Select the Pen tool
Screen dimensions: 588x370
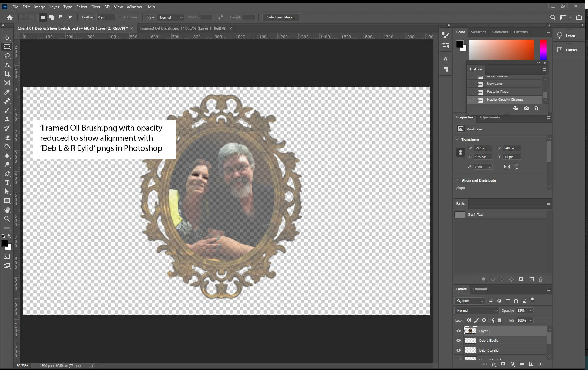coord(7,174)
